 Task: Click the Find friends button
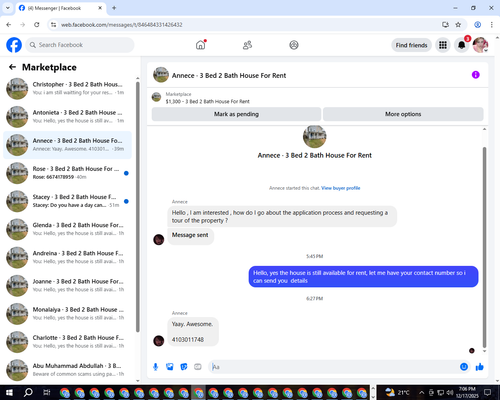tap(411, 45)
